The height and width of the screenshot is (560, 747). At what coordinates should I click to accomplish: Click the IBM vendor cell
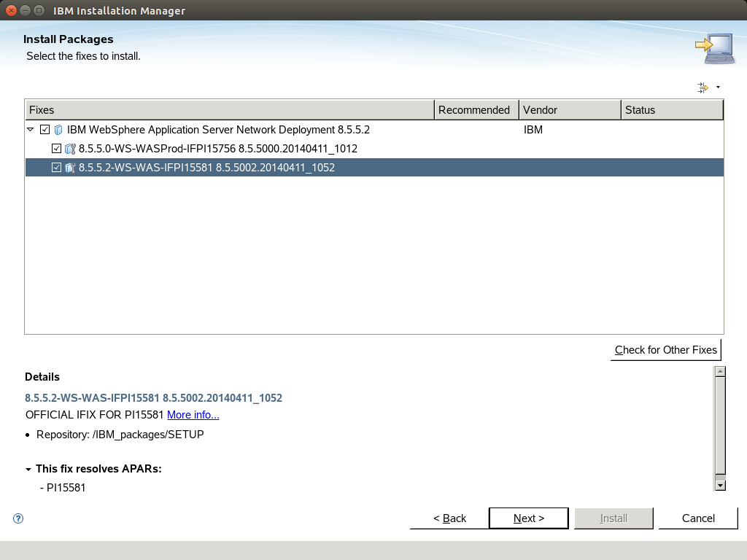pos(533,130)
